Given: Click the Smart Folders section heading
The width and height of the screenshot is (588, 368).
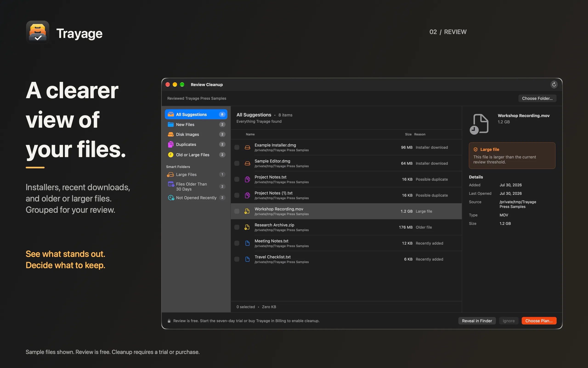Looking at the screenshot, I should (x=178, y=167).
